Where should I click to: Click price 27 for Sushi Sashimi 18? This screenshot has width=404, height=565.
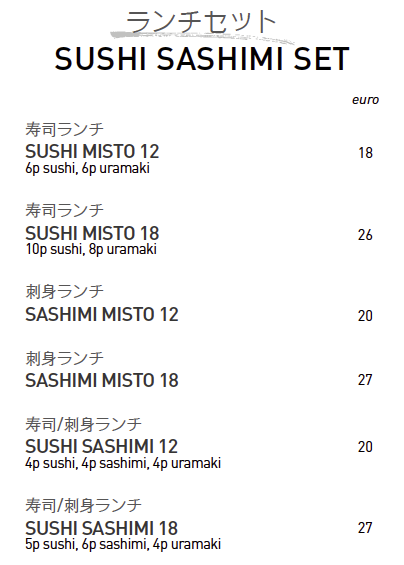(365, 528)
